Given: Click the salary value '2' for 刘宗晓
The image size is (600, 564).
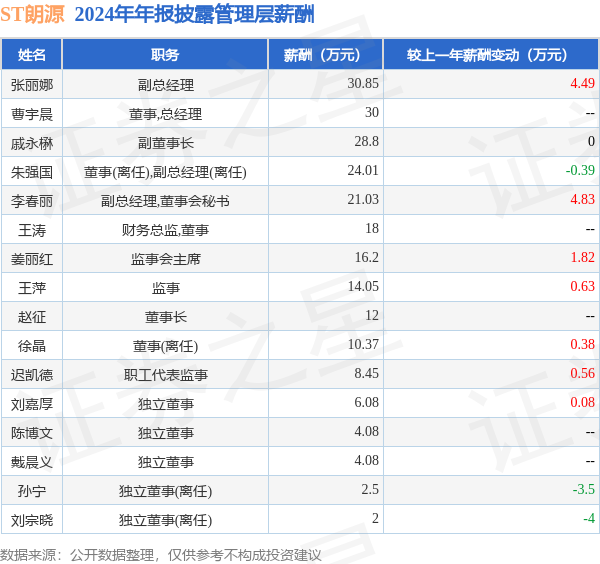Looking at the screenshot, I should click(x=375, y=518).
